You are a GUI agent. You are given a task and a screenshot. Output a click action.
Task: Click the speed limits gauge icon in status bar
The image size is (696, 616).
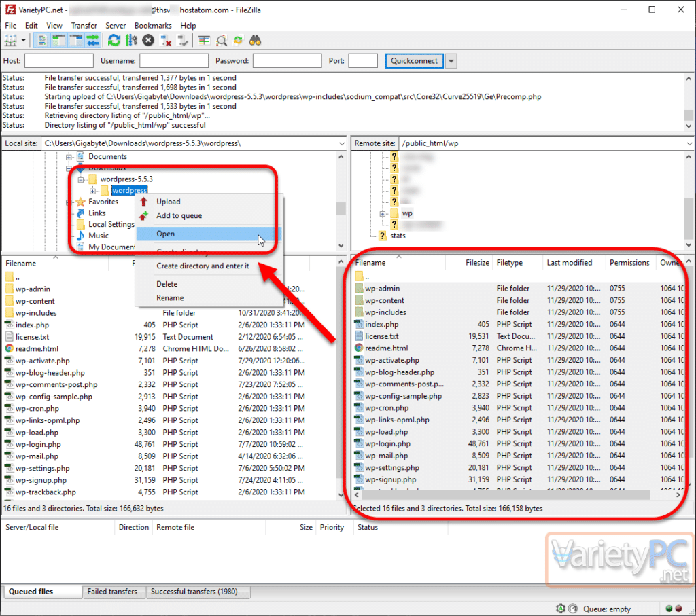click(x=572, y=609)
